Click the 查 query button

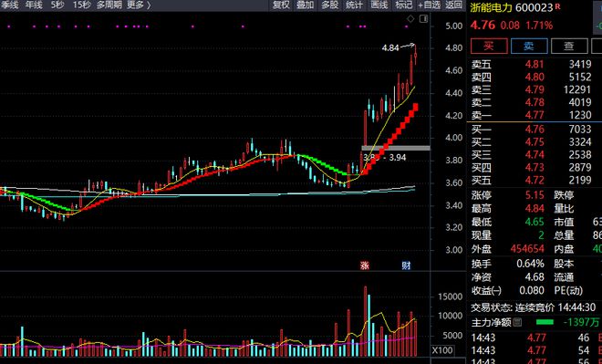point(569,47)
